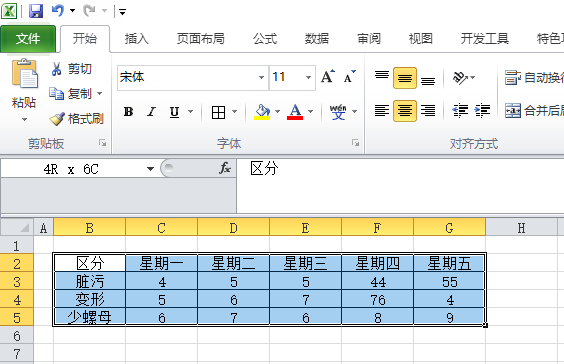The image size is (564, 364).
Task: Toggle middle vertical align
Action: pos(405,78)
